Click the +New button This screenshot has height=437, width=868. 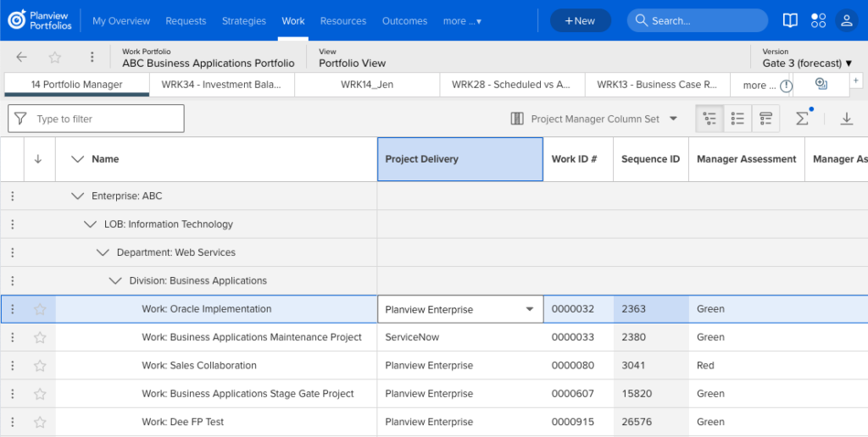580,20
